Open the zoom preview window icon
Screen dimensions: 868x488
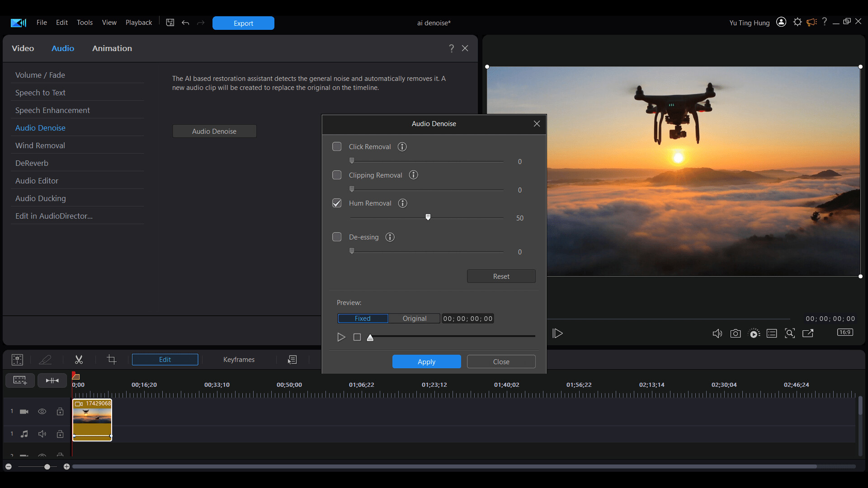coord(790,333)
